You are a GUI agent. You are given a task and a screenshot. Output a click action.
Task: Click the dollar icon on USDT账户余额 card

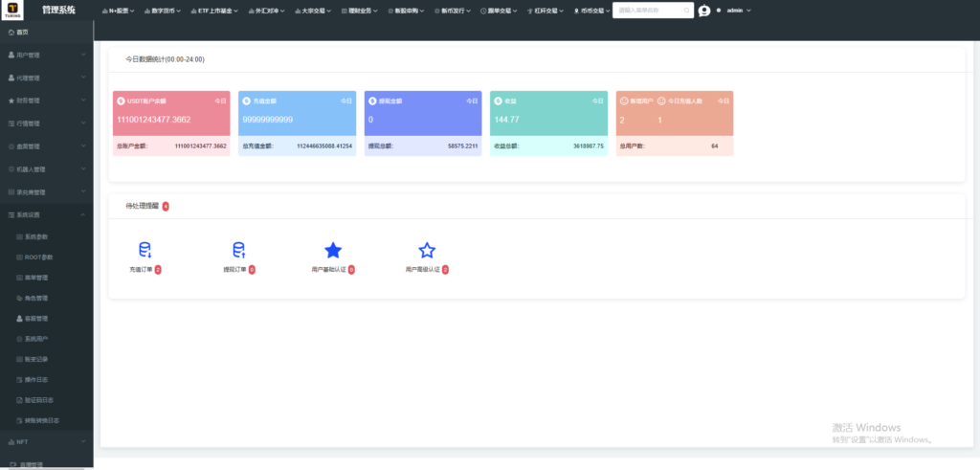tap(122, 101)
